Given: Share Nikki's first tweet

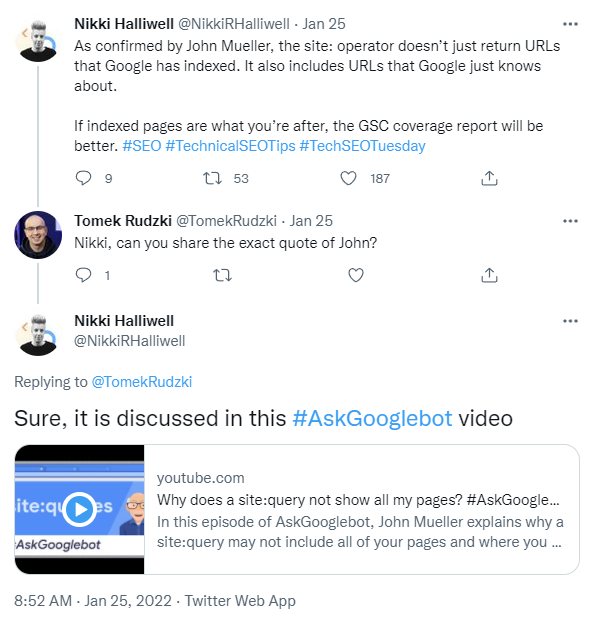Looking at the screenshot, I should pos(489,178).
